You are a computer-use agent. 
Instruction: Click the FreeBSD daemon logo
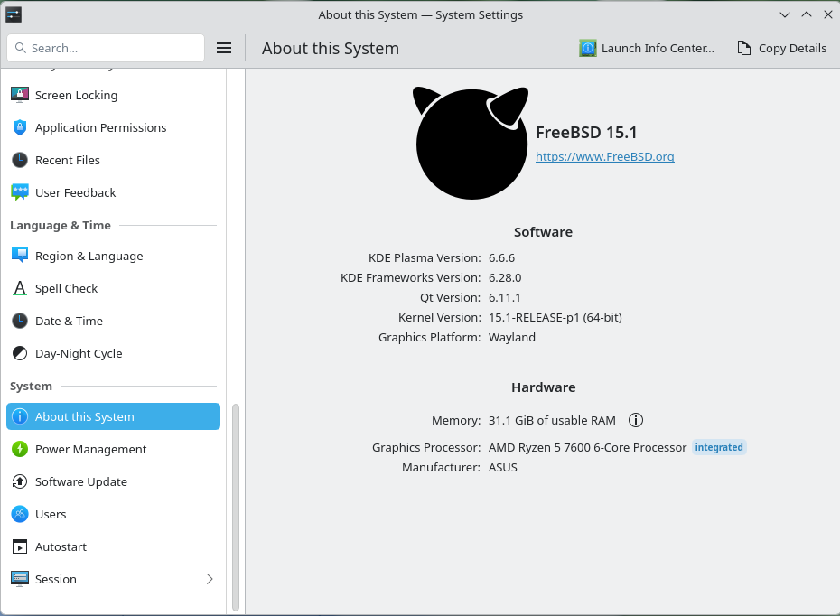coord(471,143)
